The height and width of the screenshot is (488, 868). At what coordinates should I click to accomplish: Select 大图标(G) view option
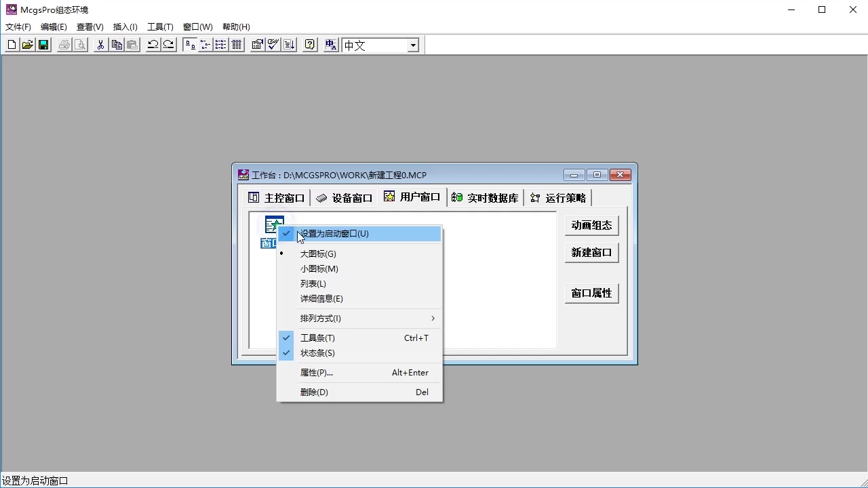coord(359,254)
